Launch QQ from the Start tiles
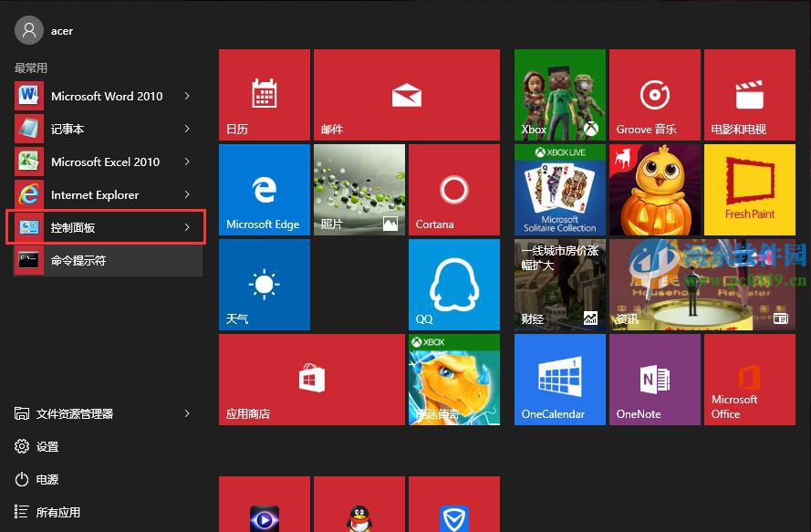 coord(453,284)
